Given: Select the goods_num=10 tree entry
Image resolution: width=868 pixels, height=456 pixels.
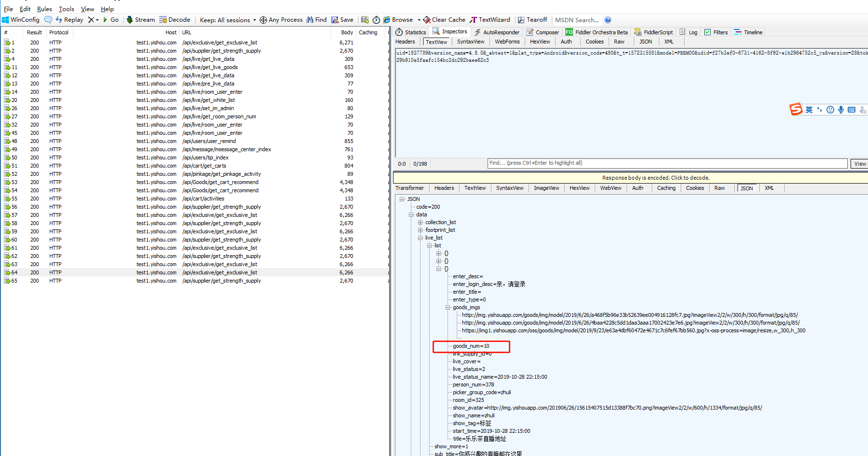Looking at the screenshot, I should [x=471, y=346].
